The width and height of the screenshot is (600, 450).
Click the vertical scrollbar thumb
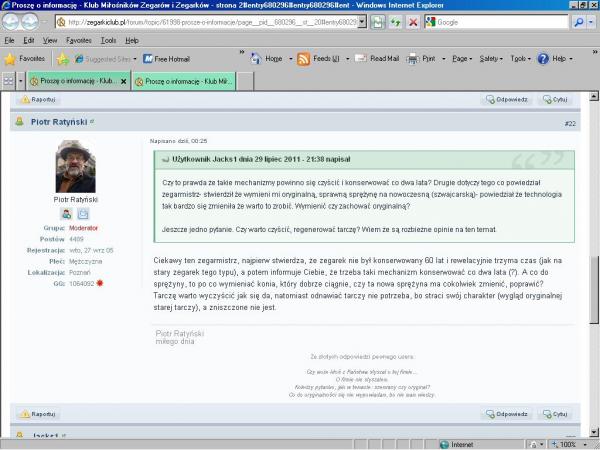[x=594, y=290]
